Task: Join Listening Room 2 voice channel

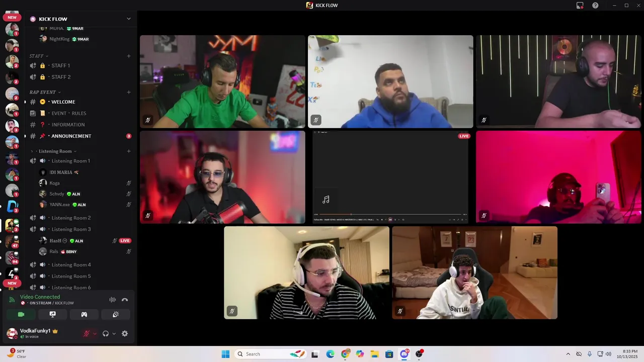Action: click(80, 218)
